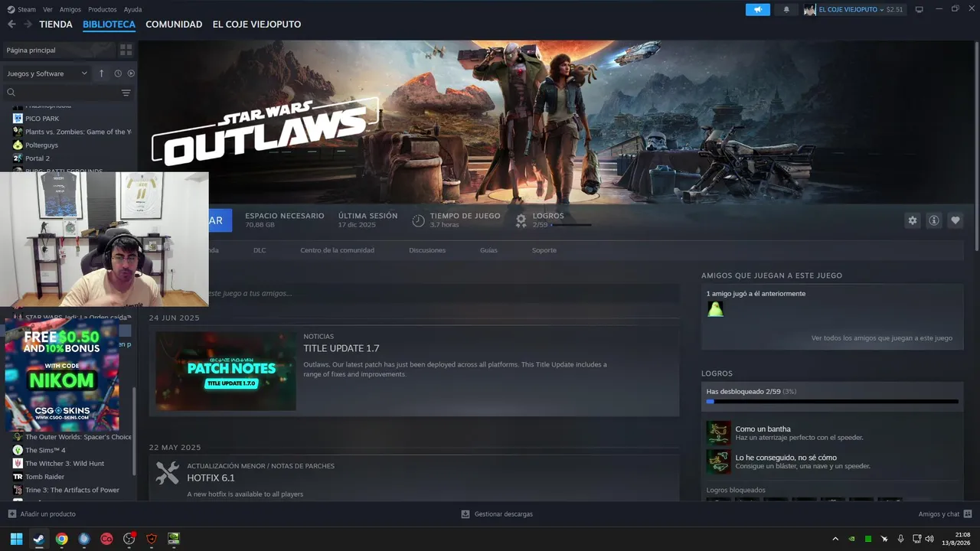Screen dimensions: 980x551
Task: Open the Amigos menu
Action: point(70,9)
